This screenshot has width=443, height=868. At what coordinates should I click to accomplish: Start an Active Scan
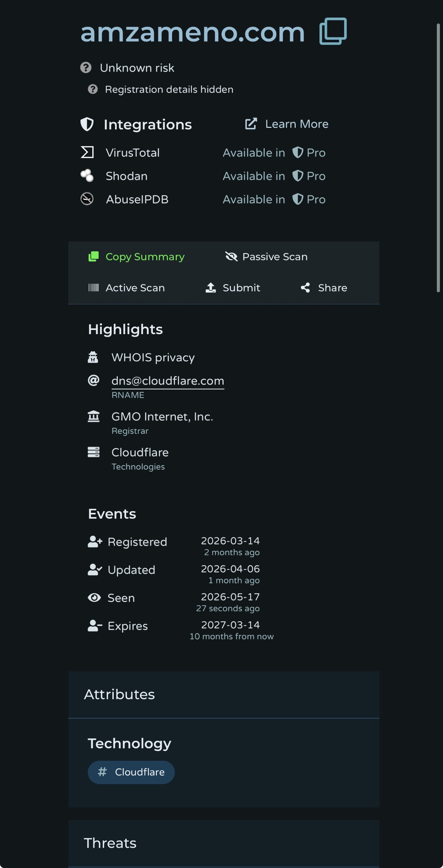126,288
